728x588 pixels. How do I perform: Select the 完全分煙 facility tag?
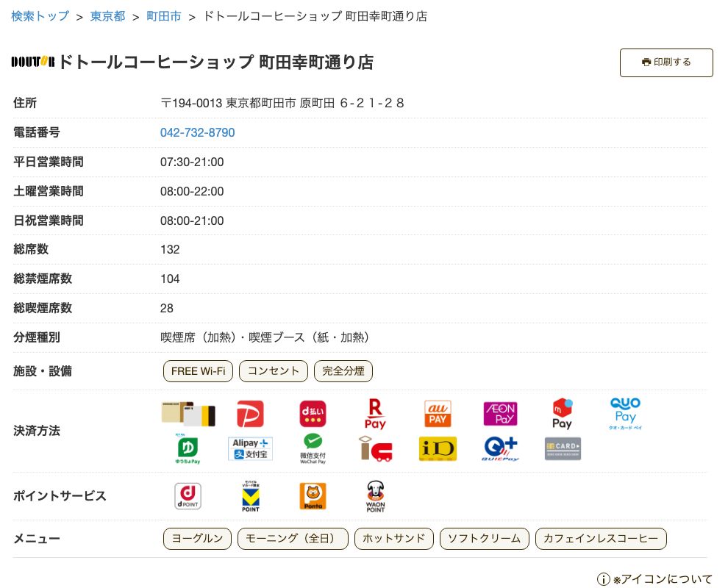click(343, 371)
